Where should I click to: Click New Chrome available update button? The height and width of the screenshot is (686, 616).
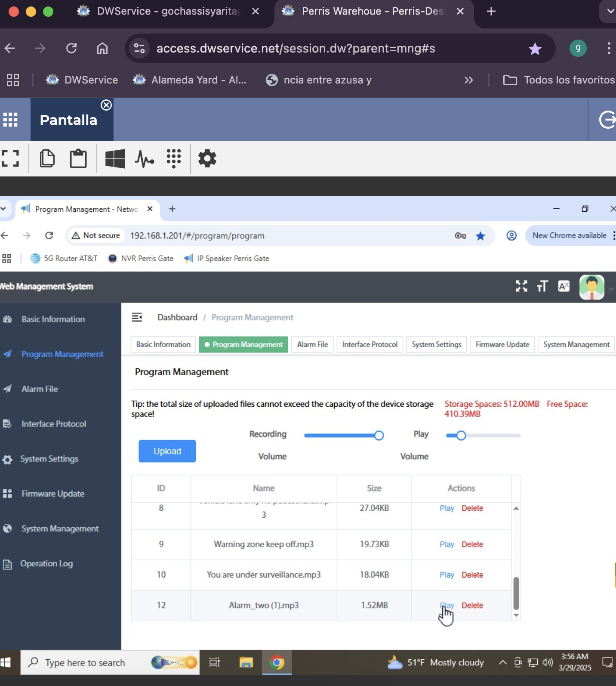click(x=570, y=235)
